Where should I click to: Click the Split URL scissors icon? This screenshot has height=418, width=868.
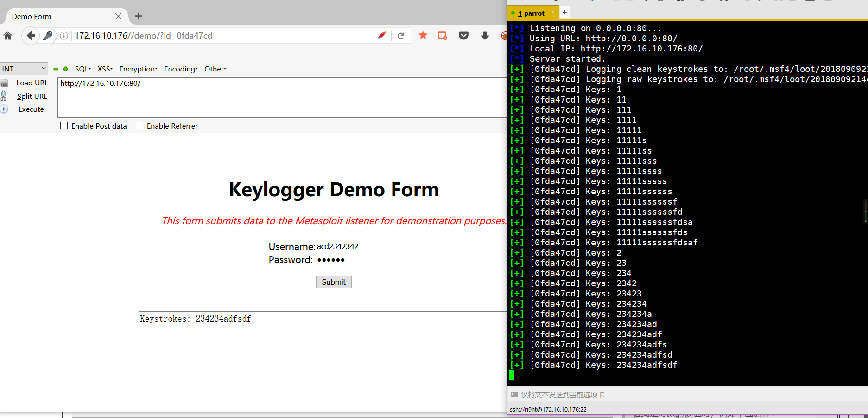[x=4, y=96]
